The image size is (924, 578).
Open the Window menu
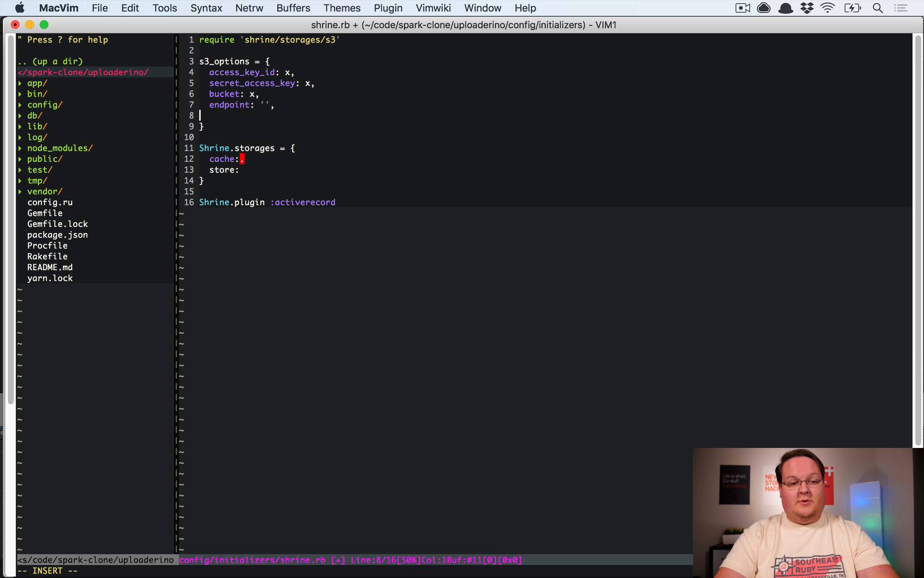(x=483, y=8)
